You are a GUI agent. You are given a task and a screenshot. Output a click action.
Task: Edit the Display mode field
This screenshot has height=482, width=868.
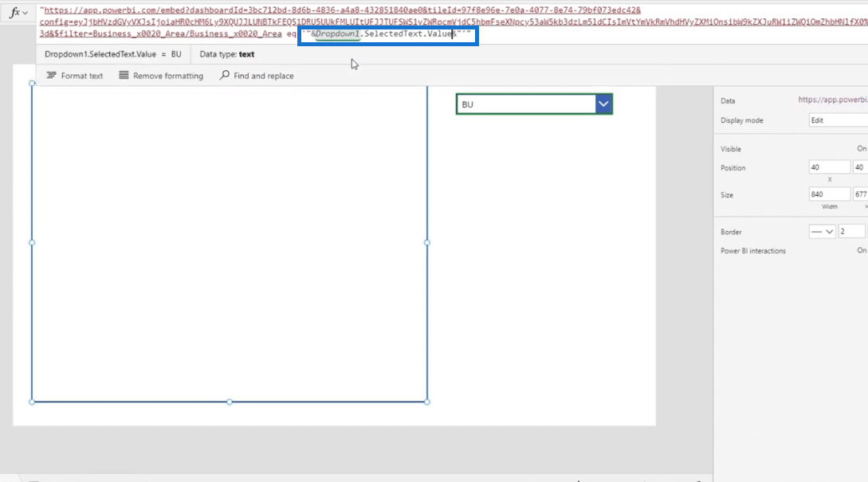[838, 120]
